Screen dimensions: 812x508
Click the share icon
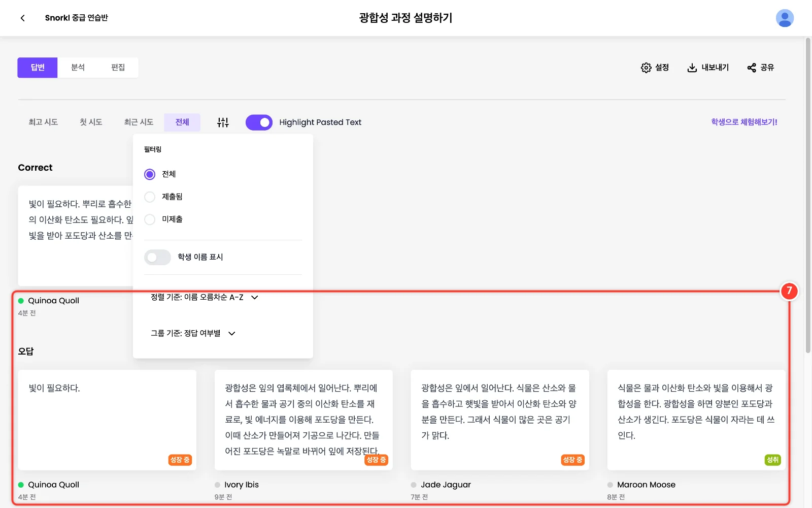752,68
